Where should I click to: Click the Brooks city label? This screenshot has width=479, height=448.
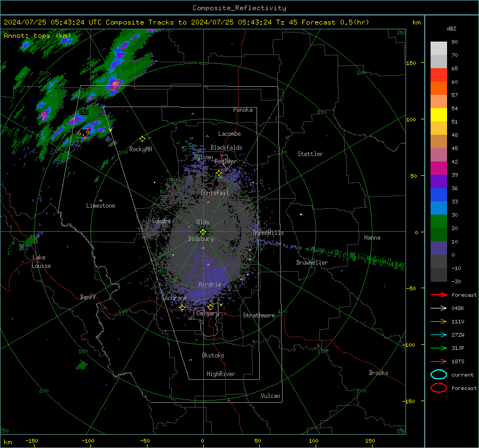tap(378, 373)
